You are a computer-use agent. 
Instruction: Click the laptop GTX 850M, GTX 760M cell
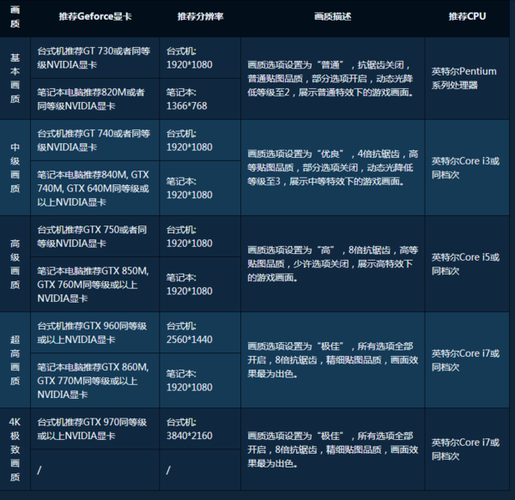[95, 284]
